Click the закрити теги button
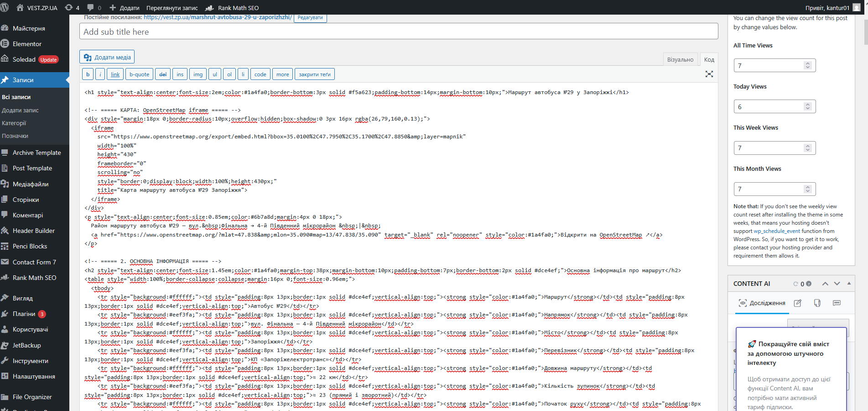 pos(315,74)
